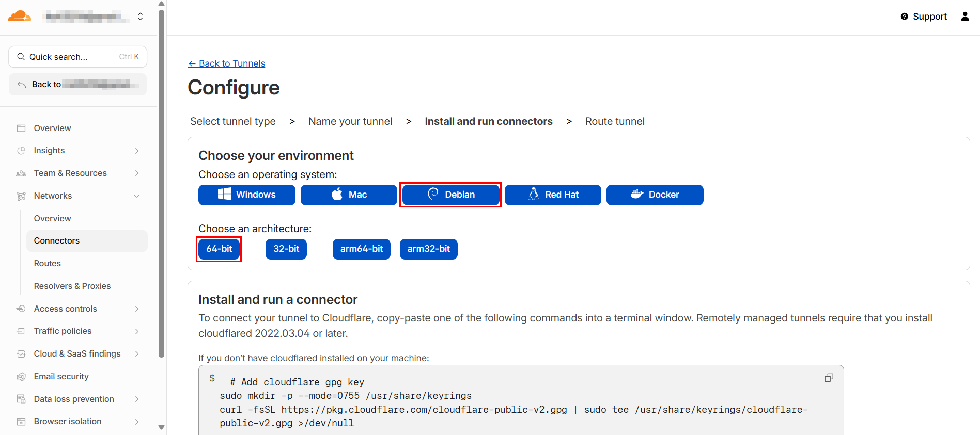Screen dimensions: 980x435
Task: Expand the Traffic policies chevron
Action: (x=137, y=331)
